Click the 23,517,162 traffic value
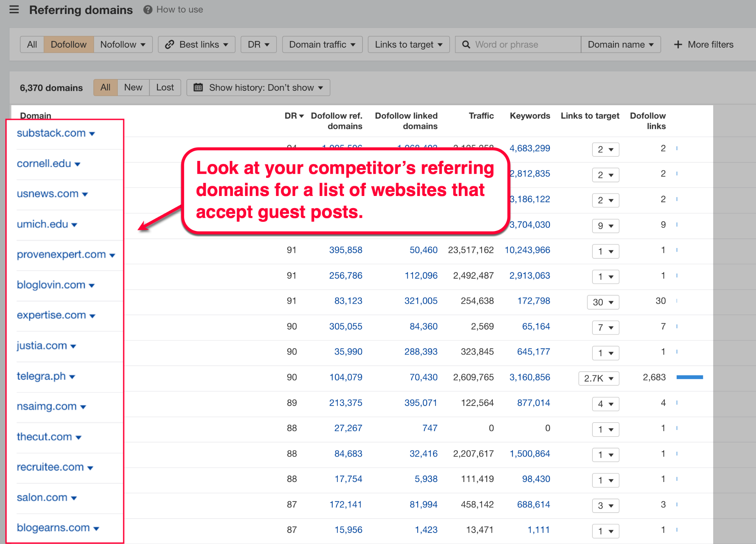This screenshot has height=544, width=756. coord(471,250)
